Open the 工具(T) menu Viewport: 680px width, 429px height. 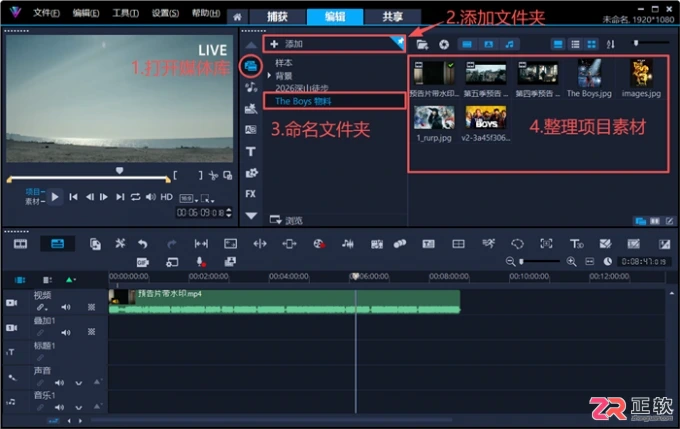125,13
